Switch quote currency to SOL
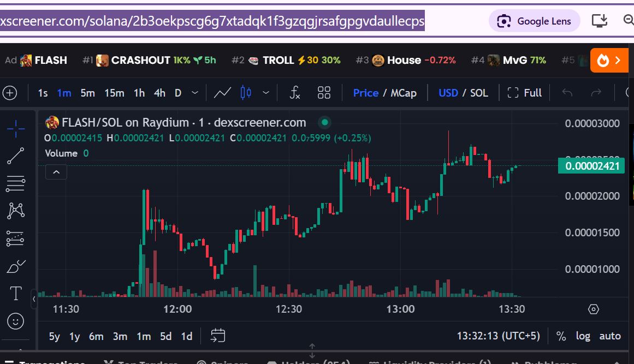The height and width of the screenshot is (364, 634). pos(479,93)
